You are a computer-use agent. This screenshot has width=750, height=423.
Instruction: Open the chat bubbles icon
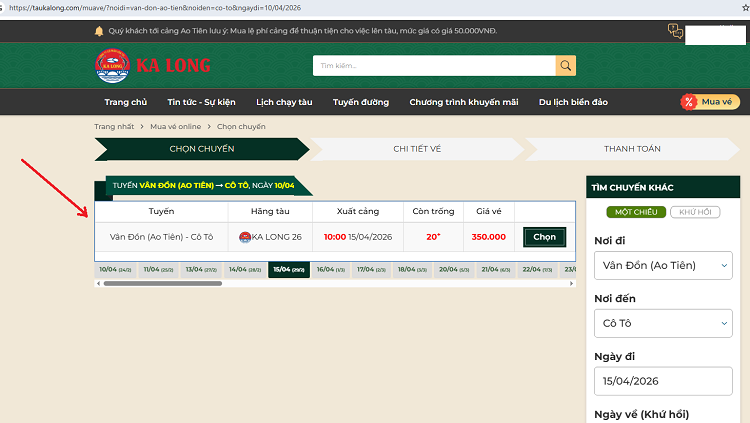[x=676, y=32]
